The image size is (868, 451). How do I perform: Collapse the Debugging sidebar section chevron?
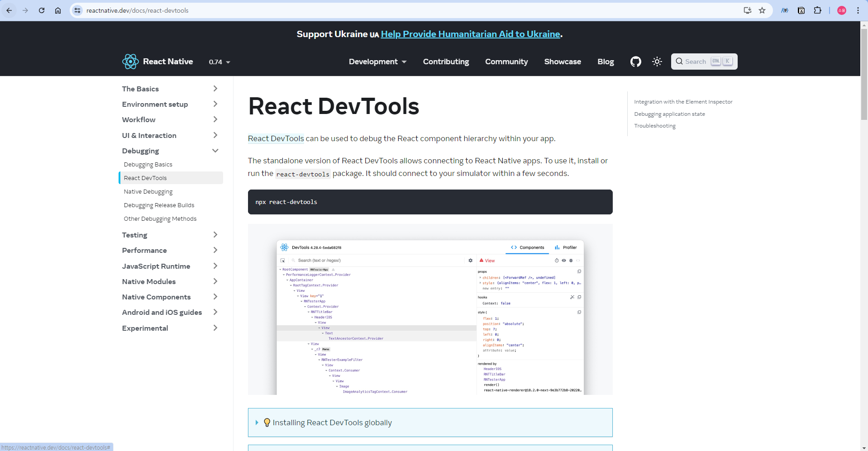pos(215,151)
